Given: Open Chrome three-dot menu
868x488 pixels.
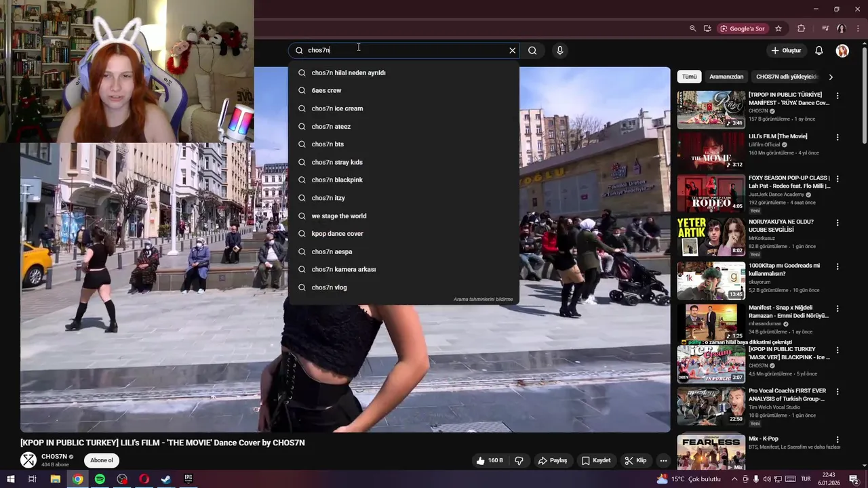Looking at the screenshot, I should tap(858, 28).
